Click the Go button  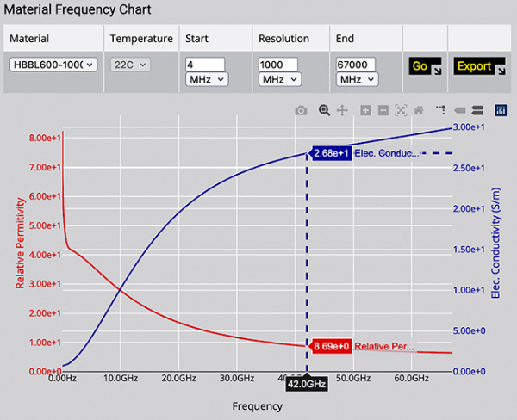pyautogui.click(x=425, y=66)
